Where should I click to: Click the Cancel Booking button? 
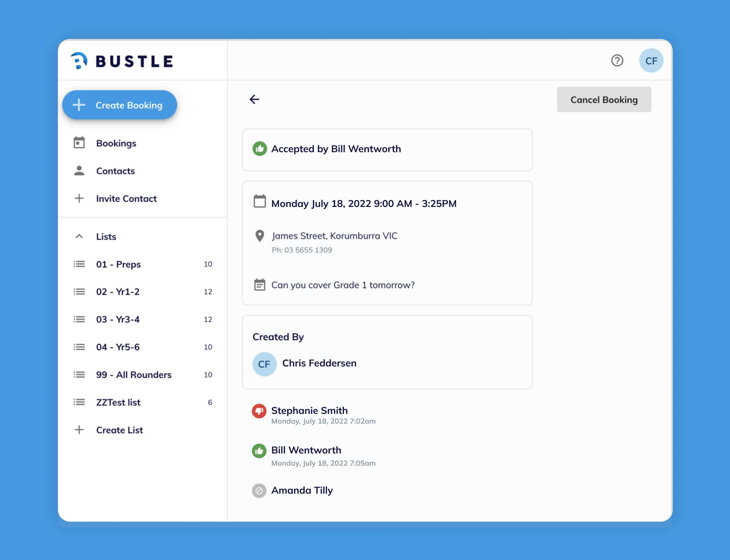coord(604,99)
